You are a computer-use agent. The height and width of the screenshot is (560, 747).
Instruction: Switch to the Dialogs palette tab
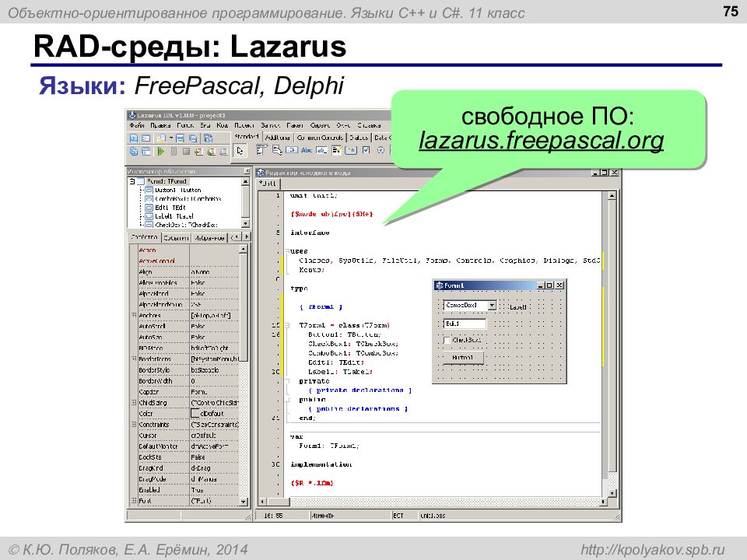[359, 138]
